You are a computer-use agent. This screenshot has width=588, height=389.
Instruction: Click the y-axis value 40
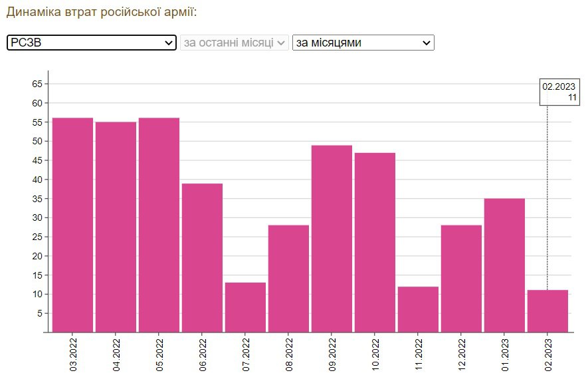pos(37,180)
